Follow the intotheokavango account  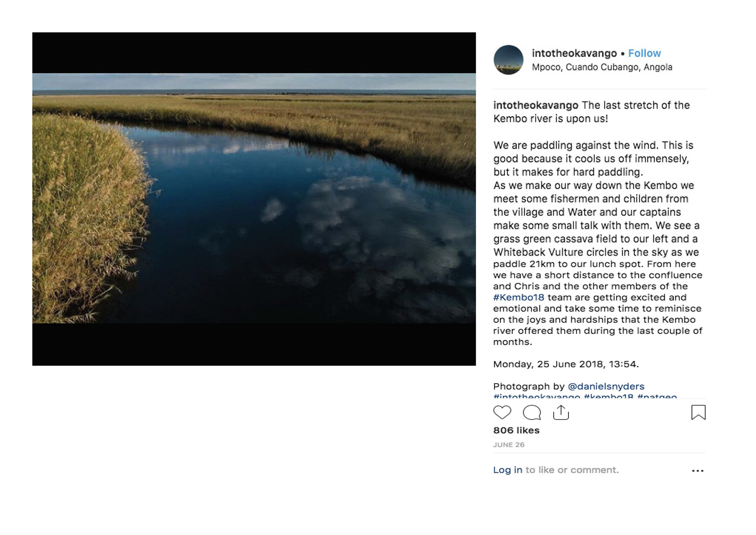pos(644,53)
